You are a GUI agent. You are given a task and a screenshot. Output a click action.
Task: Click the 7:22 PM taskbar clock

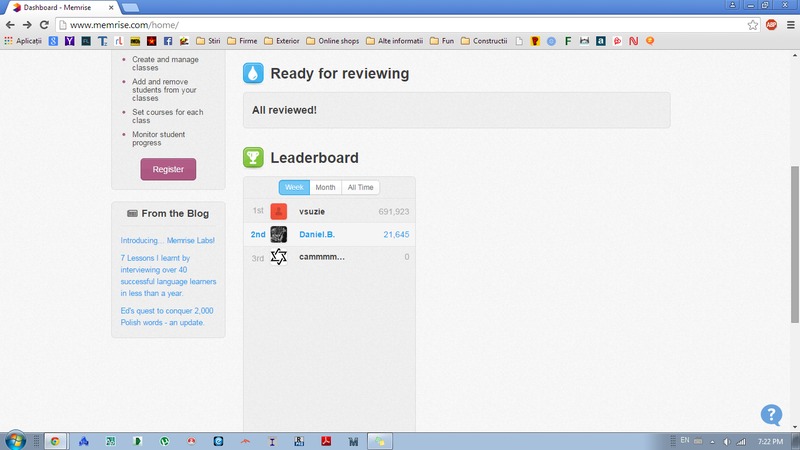(x=770, y=441)
